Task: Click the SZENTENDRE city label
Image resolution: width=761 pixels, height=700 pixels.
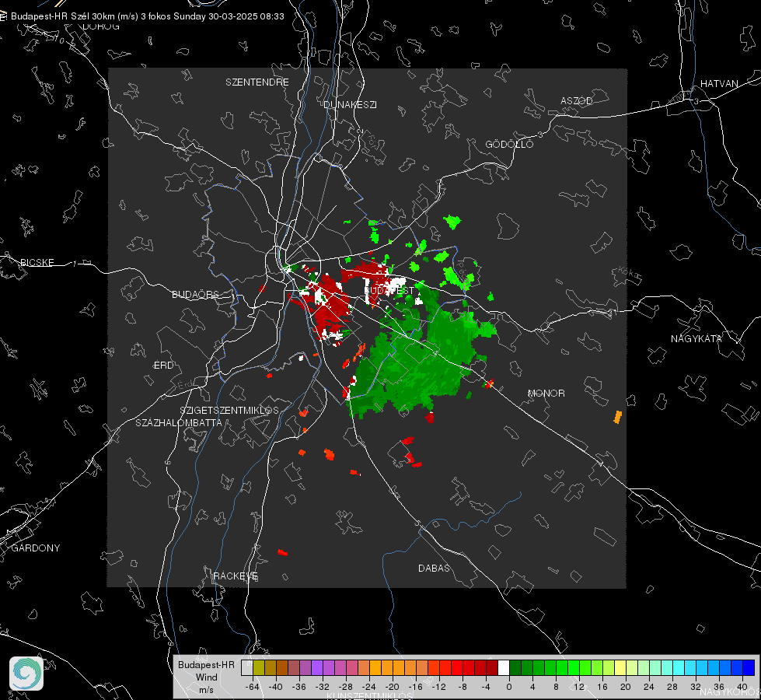Action: click(257, 82)
